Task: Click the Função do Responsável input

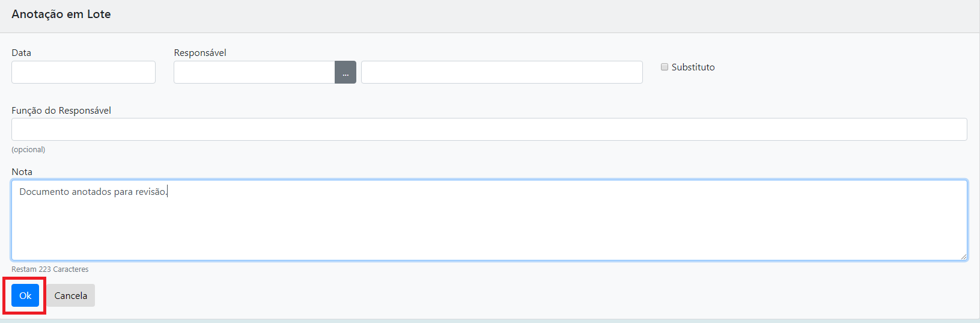Action: point(489,129)
